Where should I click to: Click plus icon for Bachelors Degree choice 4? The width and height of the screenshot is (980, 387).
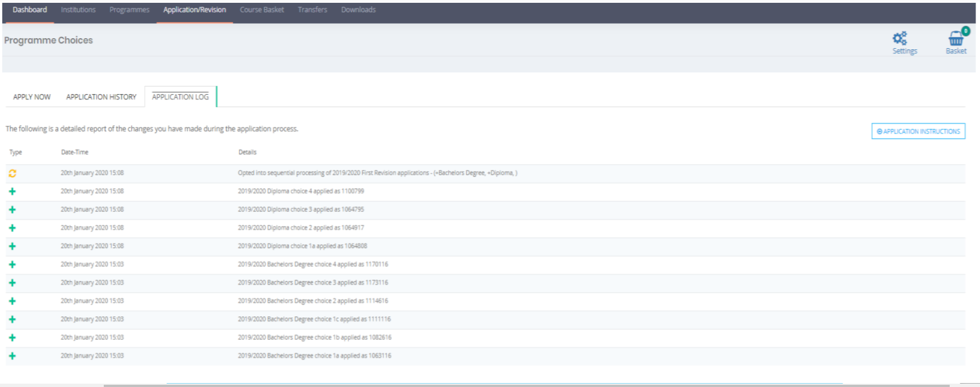pos(12,265)
